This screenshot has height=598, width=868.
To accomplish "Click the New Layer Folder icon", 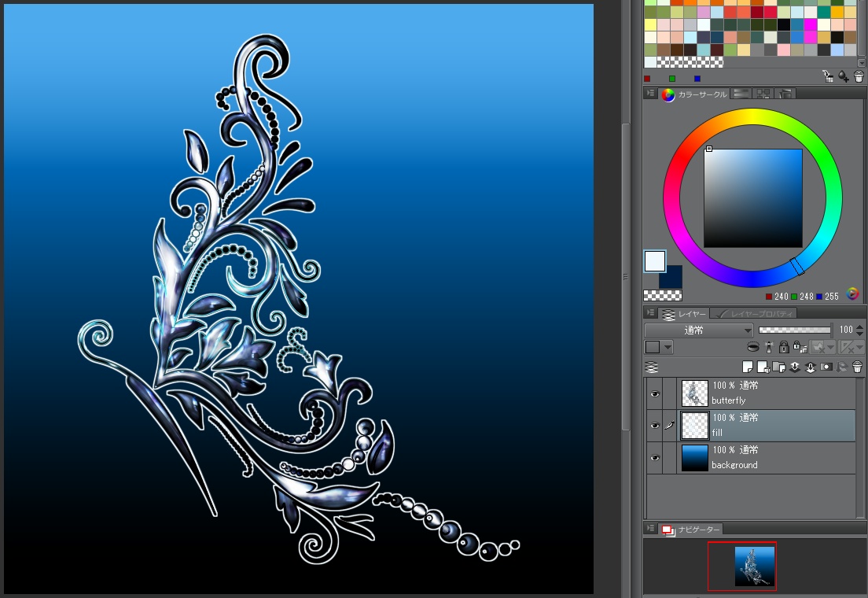I will pyautogui.click(x=777, y=367).
